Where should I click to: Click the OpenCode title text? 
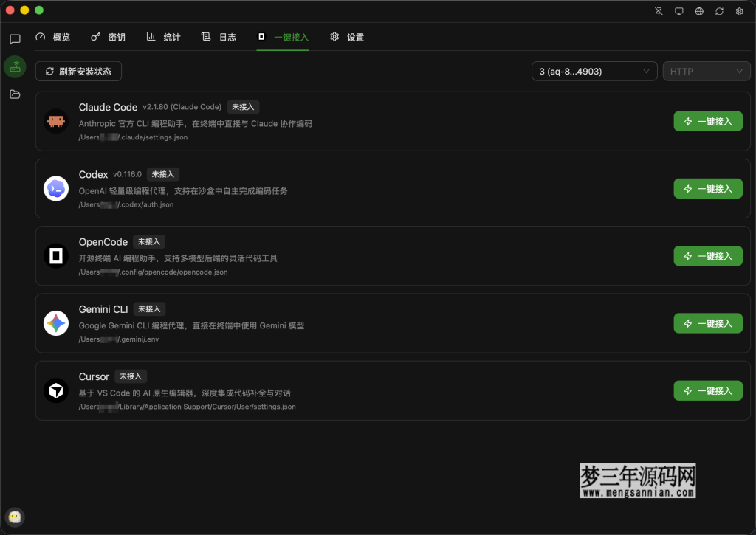103,242
